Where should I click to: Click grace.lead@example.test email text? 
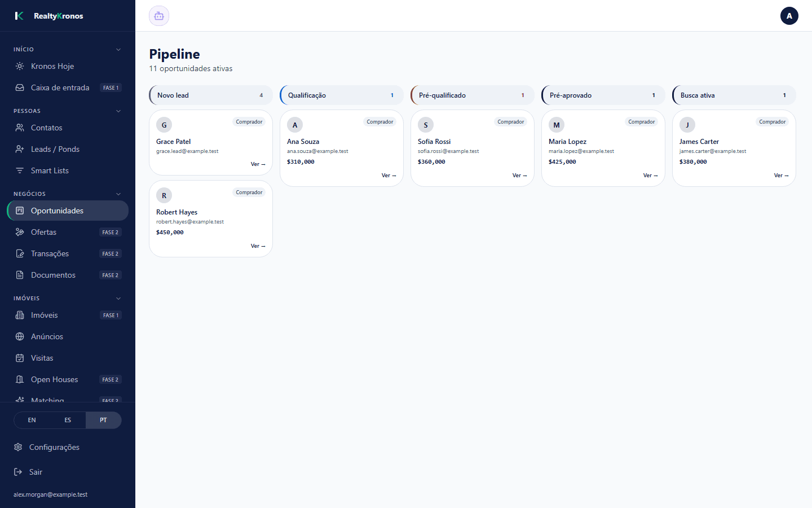tap(187, 151)
